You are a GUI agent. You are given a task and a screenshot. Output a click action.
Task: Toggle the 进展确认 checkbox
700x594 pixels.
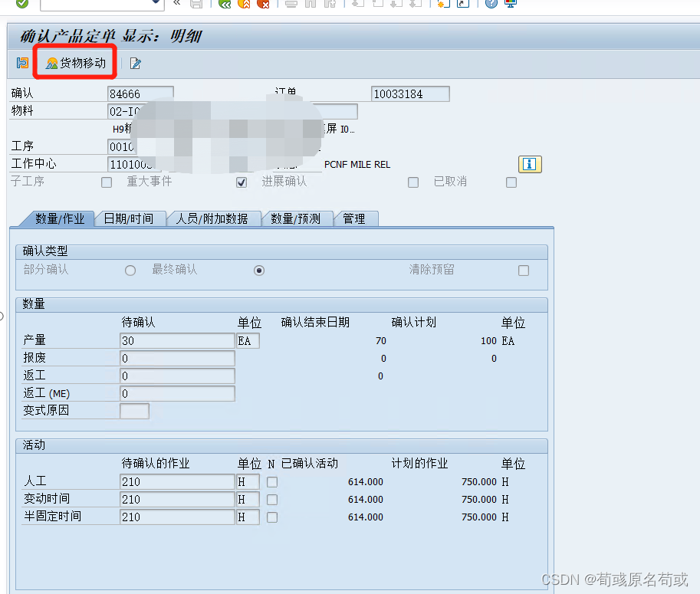(413, 182)
